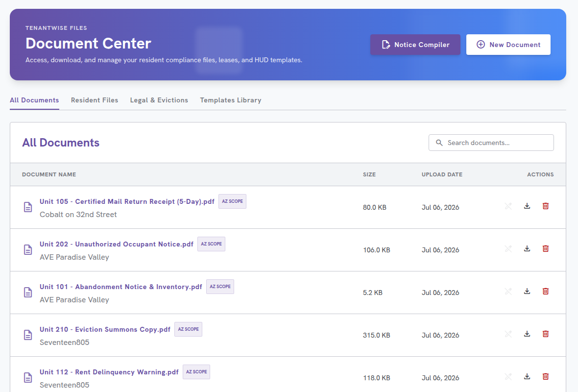Click disabled edit icon for Unit 105 row
Viewport: 578px width, 392px height.
pos(508,206)
